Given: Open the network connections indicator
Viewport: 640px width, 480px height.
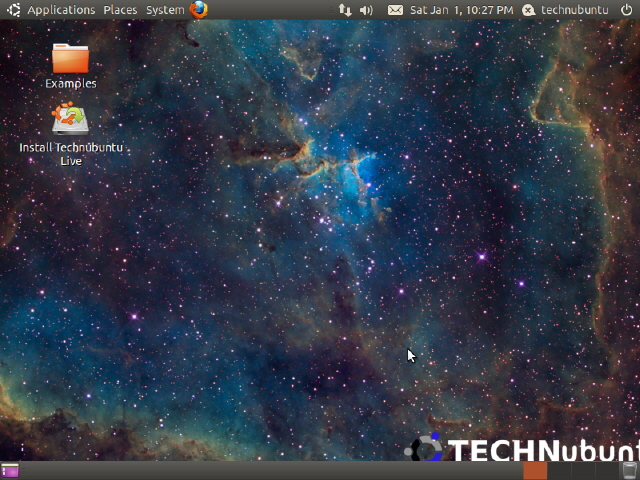Looking at the screenshot, I should pos(345,10).
